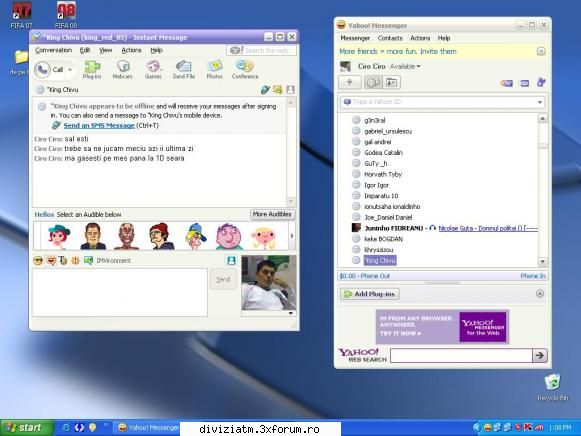Click the Yahoo web search input field

coord(461,356)
